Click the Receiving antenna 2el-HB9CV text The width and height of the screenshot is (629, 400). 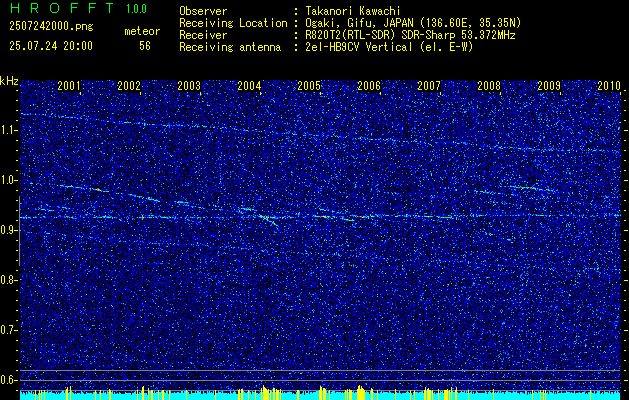point(388,47)
